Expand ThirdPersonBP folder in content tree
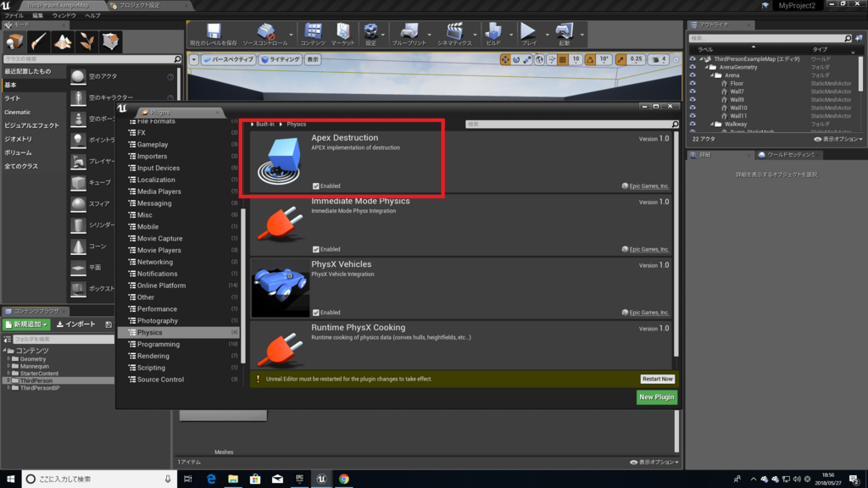Screen dimensions: 868x488 click(x=8, y=388)
